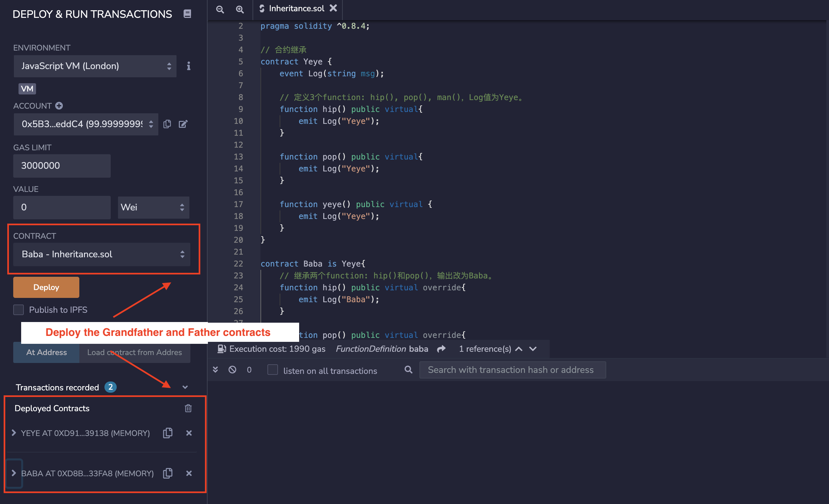The width and height of the screenshot is (829, 504).
Task: Copy the YEYE contract address
Action: [x=168, y=433]
